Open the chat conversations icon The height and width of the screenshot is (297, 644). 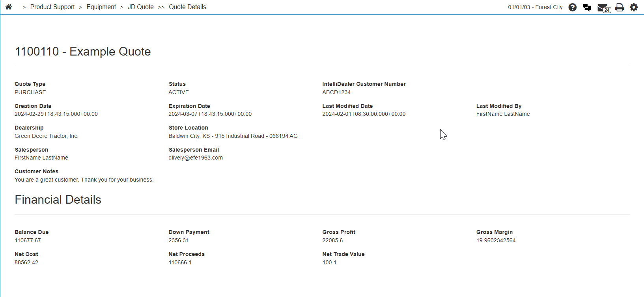point(587,7)
